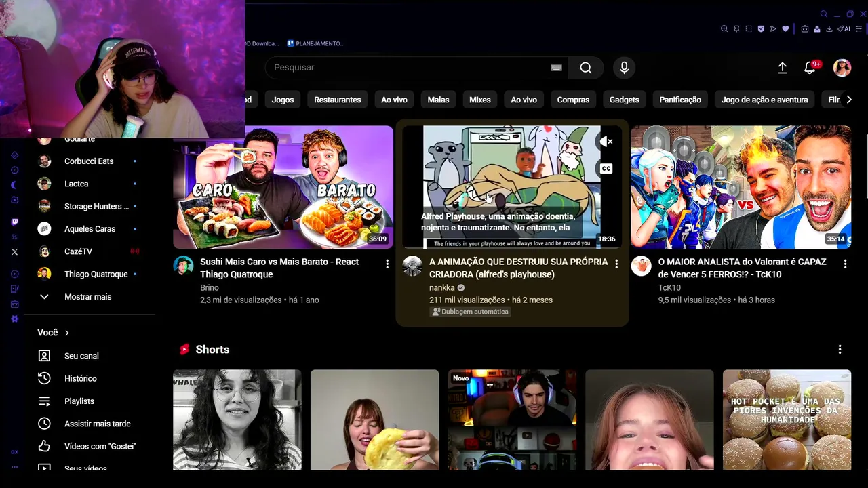Open the nankka channel name link
Image resolution: width=868 pixels, height=488 pixels.
click(x=442, y=287)
